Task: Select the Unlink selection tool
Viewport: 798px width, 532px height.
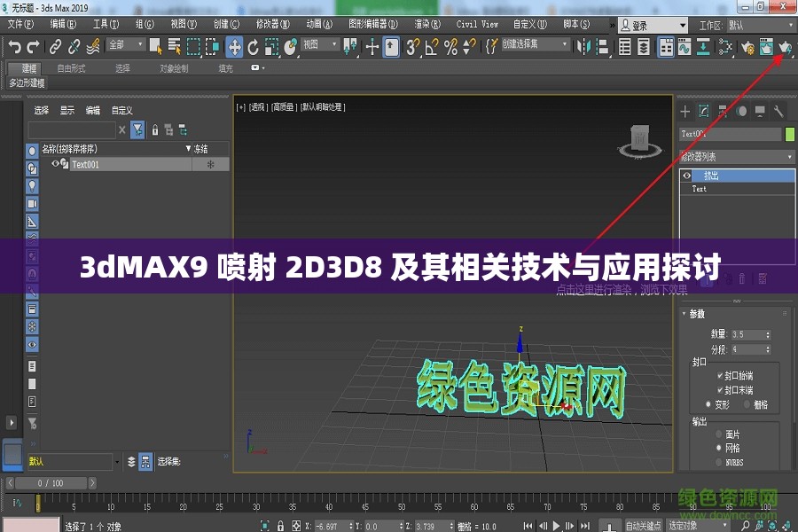Action: point(74,47)
